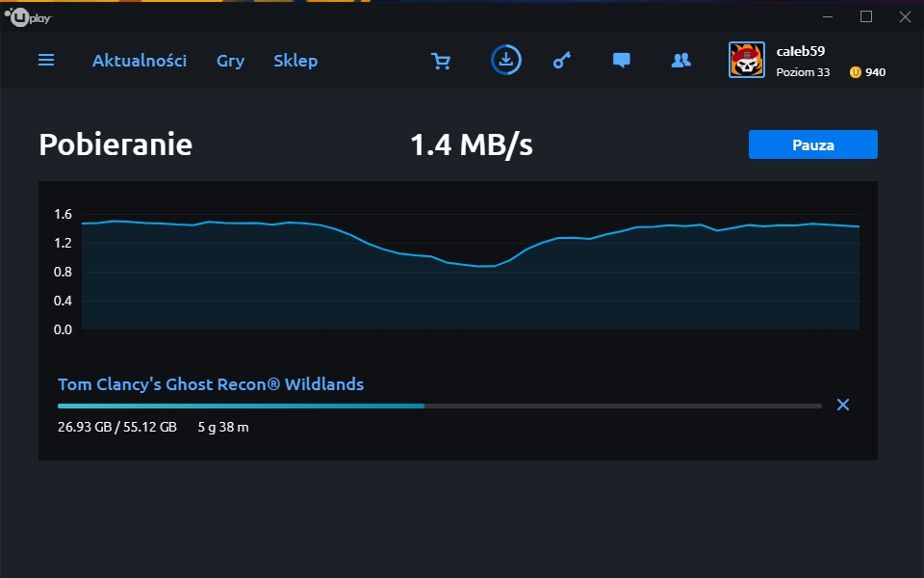This screenshot has width=924, height=578.
Task: Open the downloads icon in the top bar
Action: pos(506,60)
